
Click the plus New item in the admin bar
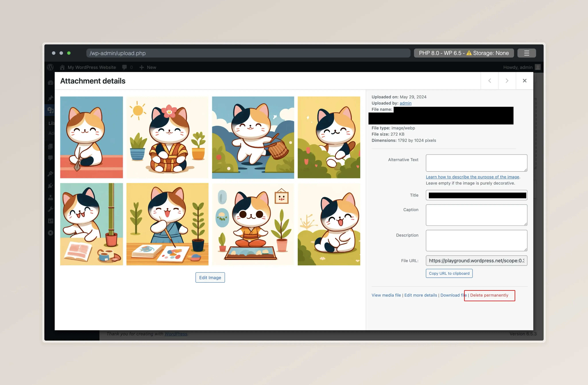pos(148,67)
